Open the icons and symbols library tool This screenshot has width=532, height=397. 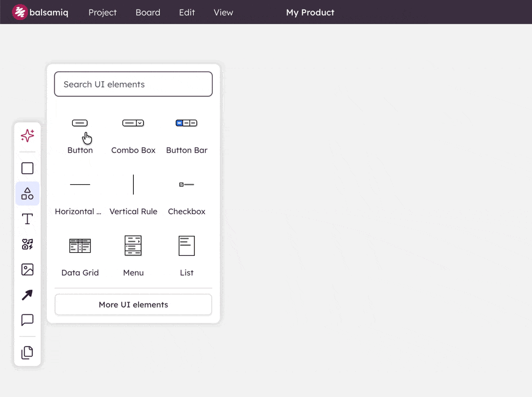coord(27,244)
